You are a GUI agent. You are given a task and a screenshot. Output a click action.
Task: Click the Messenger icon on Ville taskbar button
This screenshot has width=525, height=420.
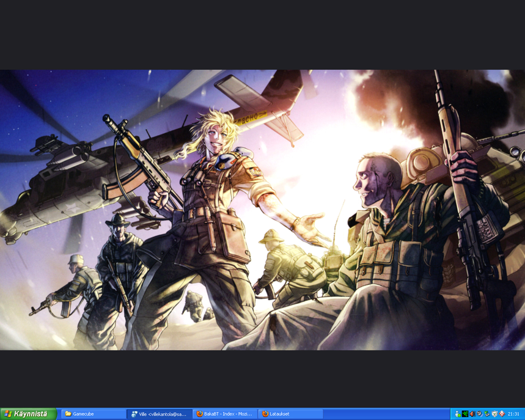[134, 414]
